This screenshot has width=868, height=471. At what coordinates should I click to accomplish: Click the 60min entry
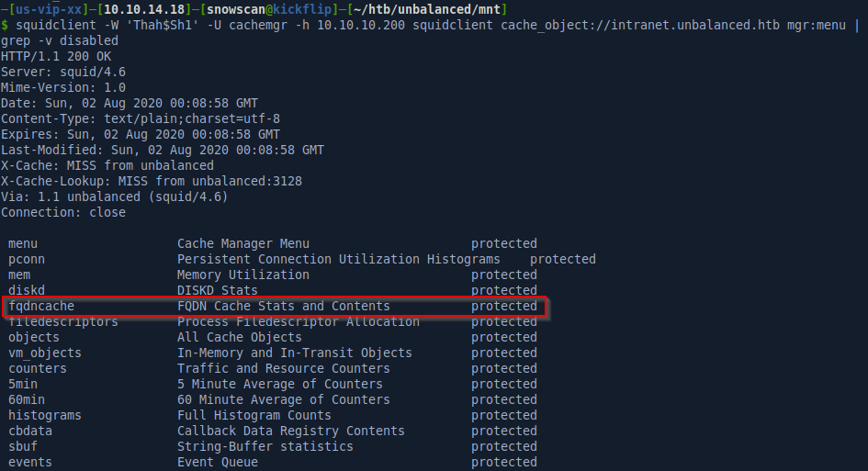point(27,399)
